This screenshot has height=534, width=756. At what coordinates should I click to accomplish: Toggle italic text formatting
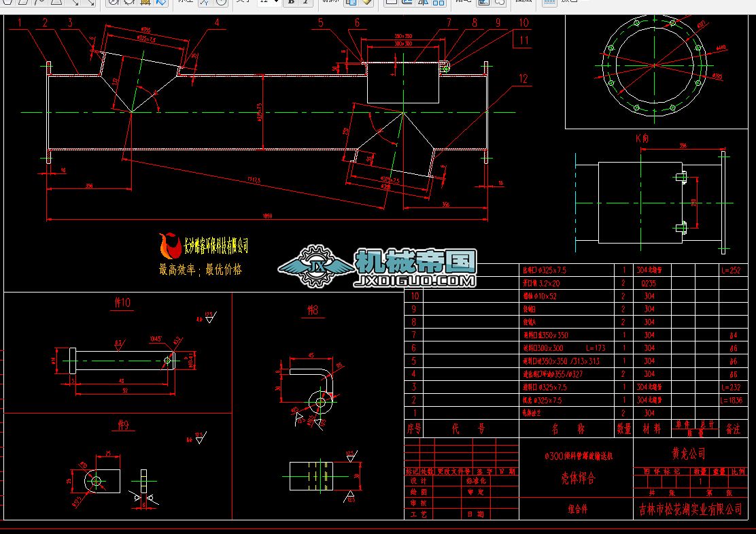point(306,2)
